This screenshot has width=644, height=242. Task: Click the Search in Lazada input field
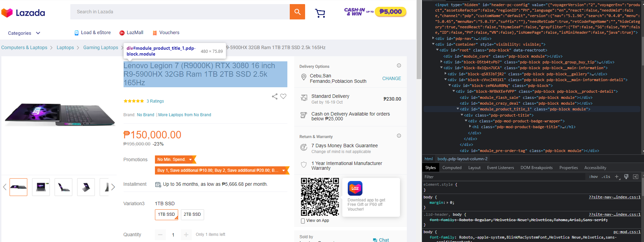click(180, 12)
